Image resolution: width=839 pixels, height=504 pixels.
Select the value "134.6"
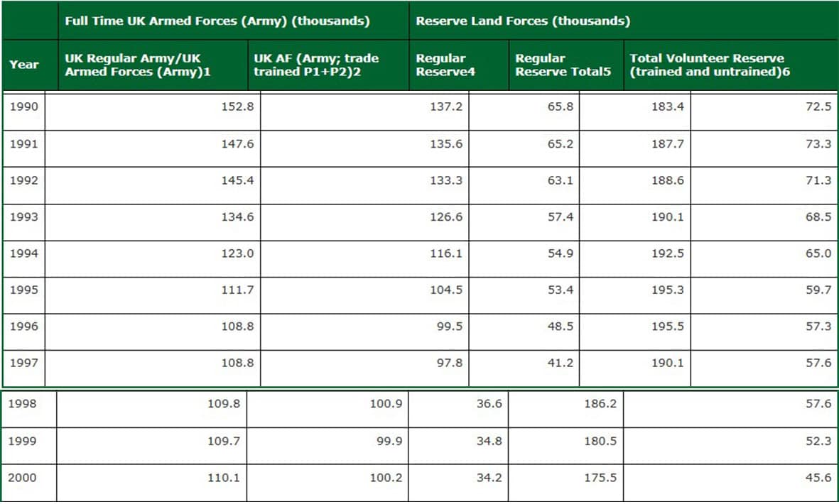click(x=237, y=217)
